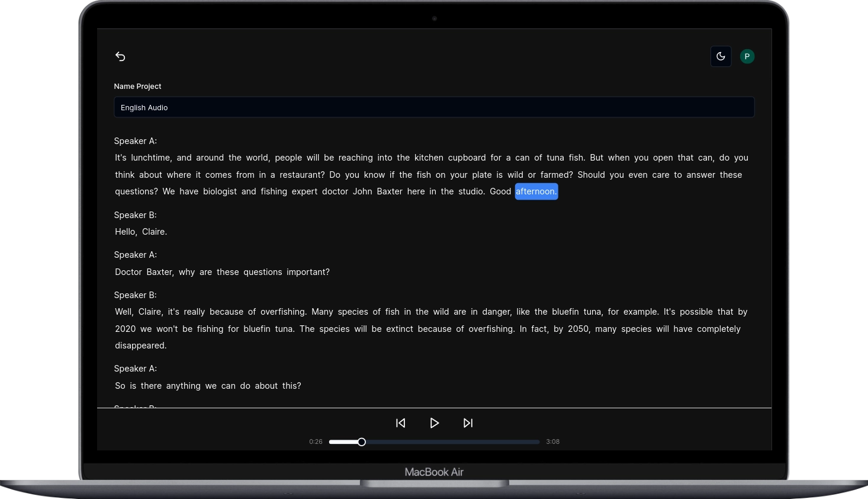Focus the Name Project input field

point(433,107)
